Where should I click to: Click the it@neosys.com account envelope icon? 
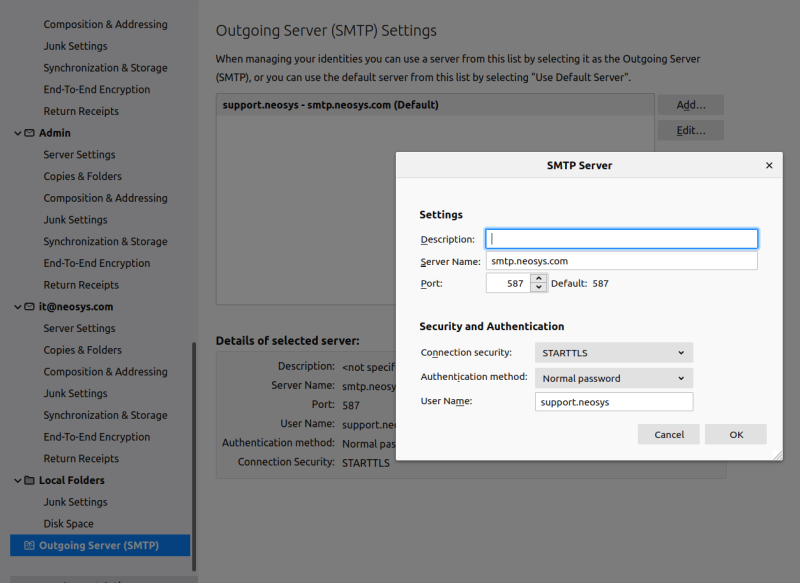(x=30, y=307)
